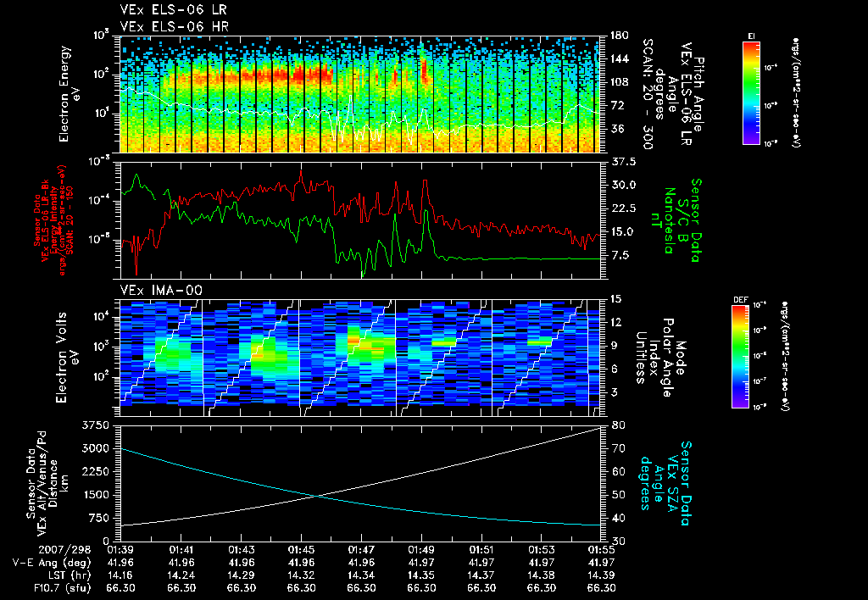Click the 'Electron Energy eV' axis label

tap(70, 93)
